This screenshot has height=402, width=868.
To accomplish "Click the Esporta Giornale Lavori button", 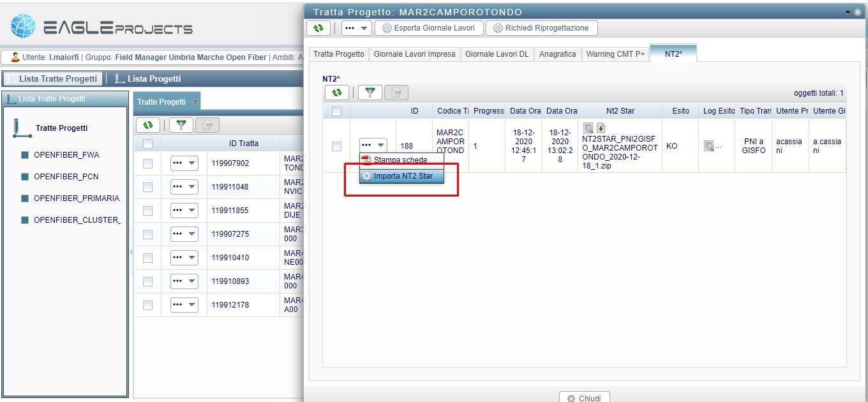I will coord(428,28).
